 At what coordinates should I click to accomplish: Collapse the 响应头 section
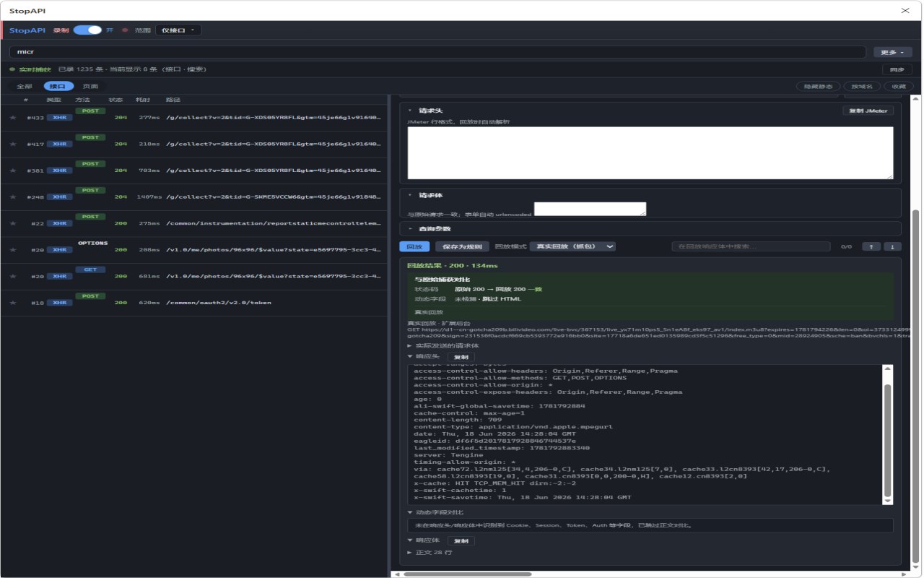pyautogui.click(x=423, y=357)
